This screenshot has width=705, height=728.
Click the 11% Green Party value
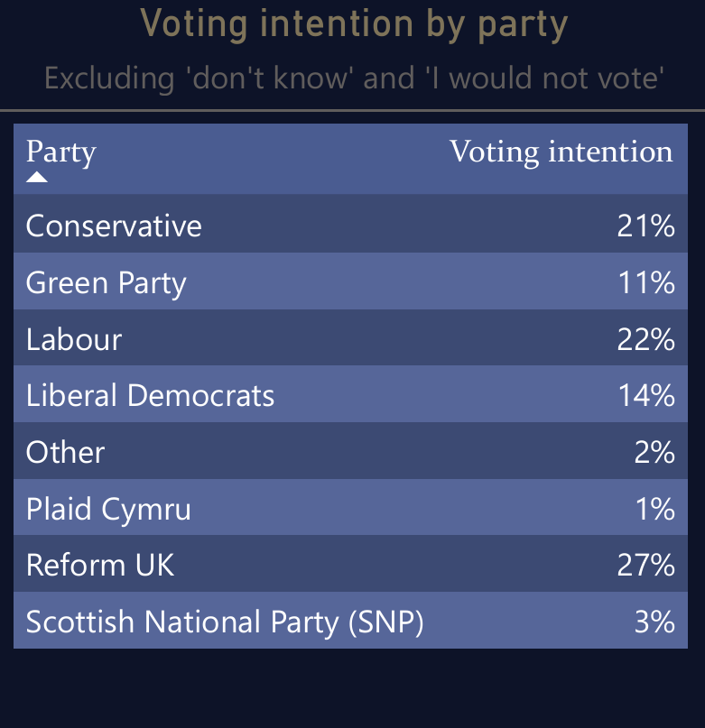point(646,282)
